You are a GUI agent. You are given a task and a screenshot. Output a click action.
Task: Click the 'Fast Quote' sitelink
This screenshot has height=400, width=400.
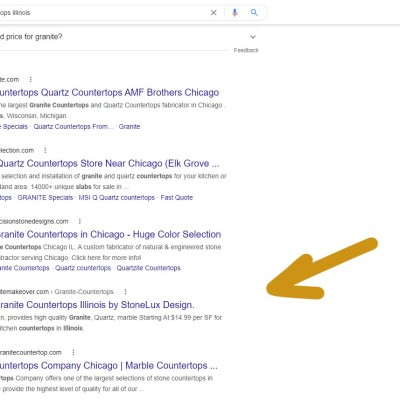(x=177, y=198)
